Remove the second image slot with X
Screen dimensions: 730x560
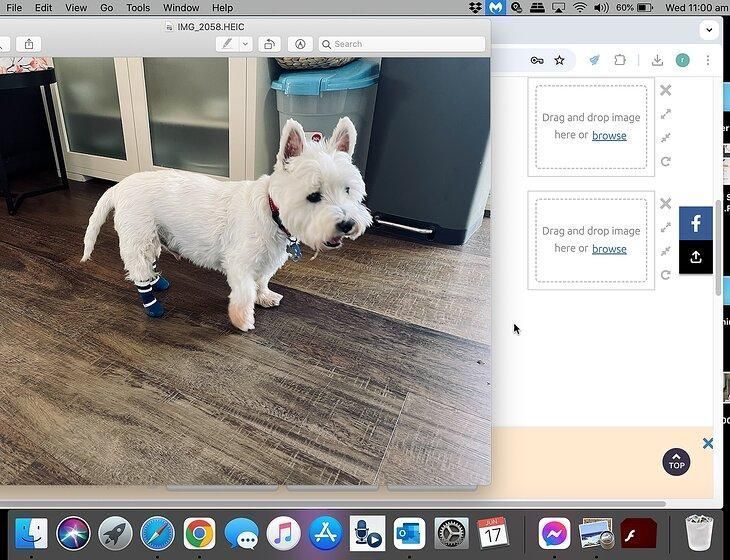[x=666, y=203]
